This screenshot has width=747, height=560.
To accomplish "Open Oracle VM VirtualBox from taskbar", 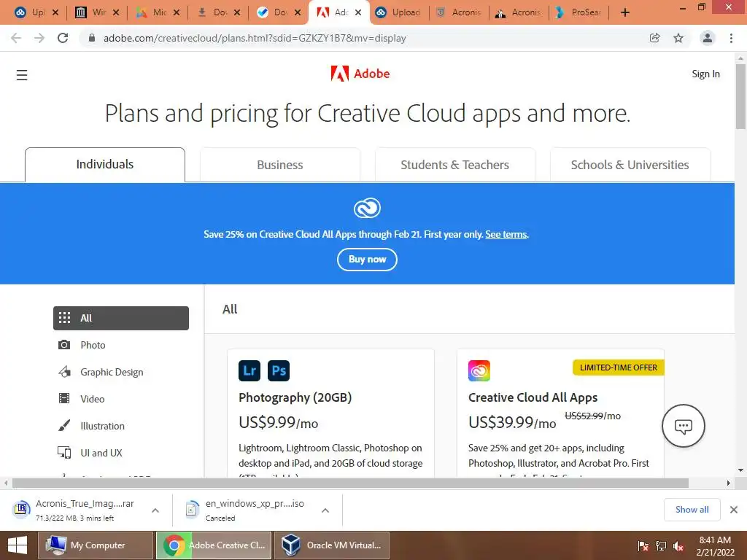I will tap(332, 545).
